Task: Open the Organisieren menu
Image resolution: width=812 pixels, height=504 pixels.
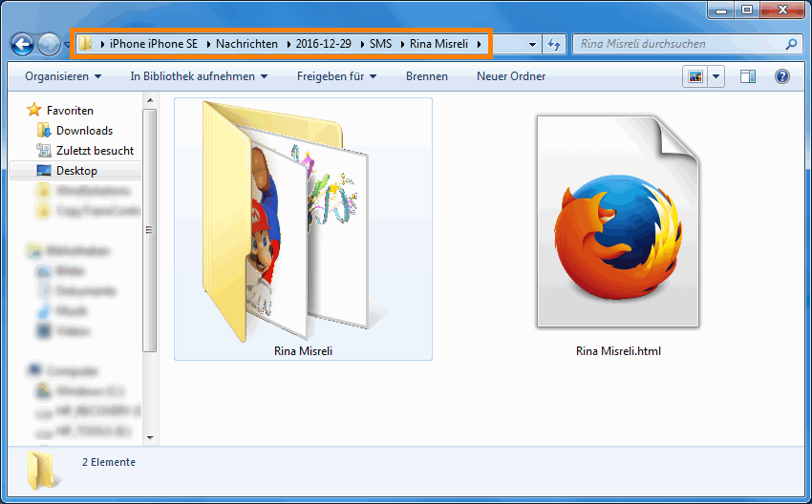Action: click(x=63, y=76)
